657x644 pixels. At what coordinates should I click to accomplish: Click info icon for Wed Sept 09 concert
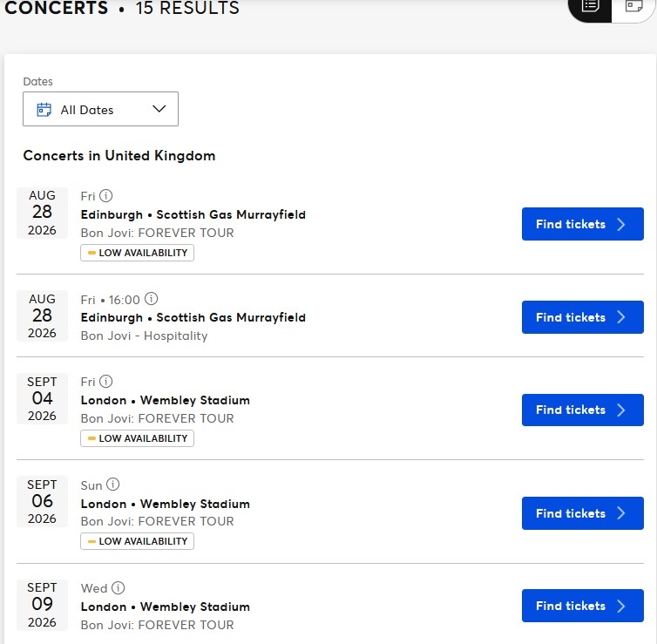[x=119, y=588]
